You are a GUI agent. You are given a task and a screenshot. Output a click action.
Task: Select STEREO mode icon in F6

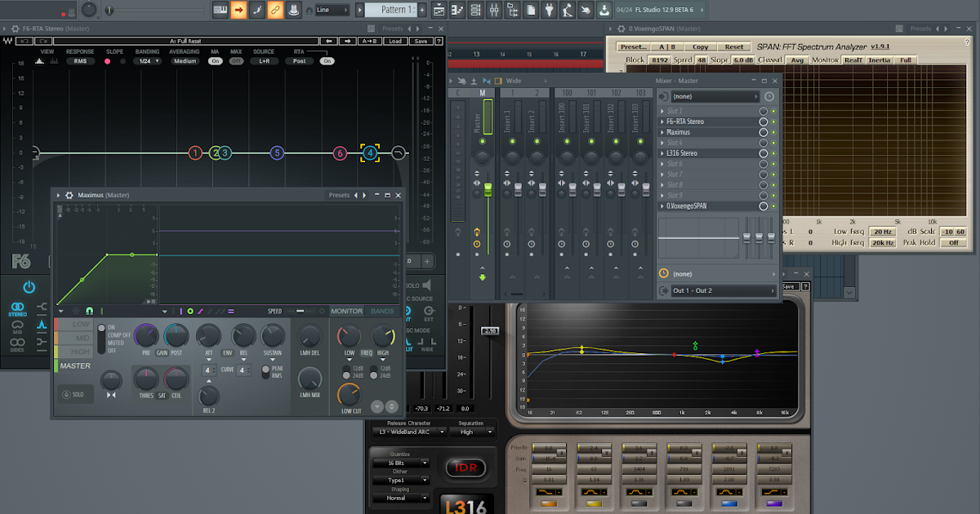click(x=17, y=309)
